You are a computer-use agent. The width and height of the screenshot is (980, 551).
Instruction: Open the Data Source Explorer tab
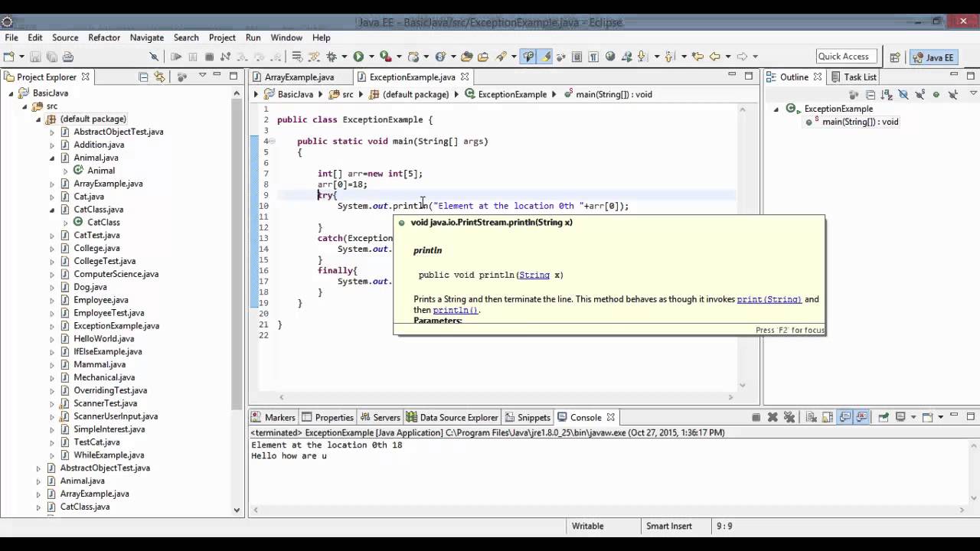pyautogui.click(x=452, y=417)
